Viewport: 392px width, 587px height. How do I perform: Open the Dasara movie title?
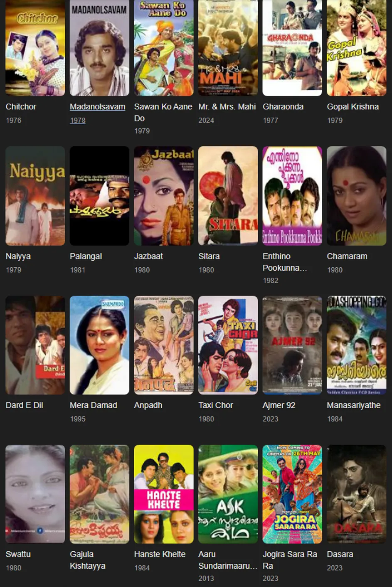[340, 554]
